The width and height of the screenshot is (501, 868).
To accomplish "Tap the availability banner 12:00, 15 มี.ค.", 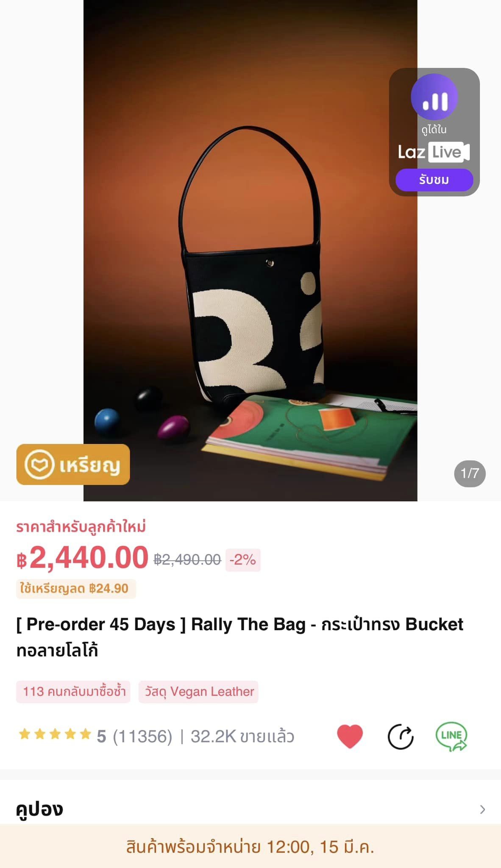I will (x=250, y=847).
